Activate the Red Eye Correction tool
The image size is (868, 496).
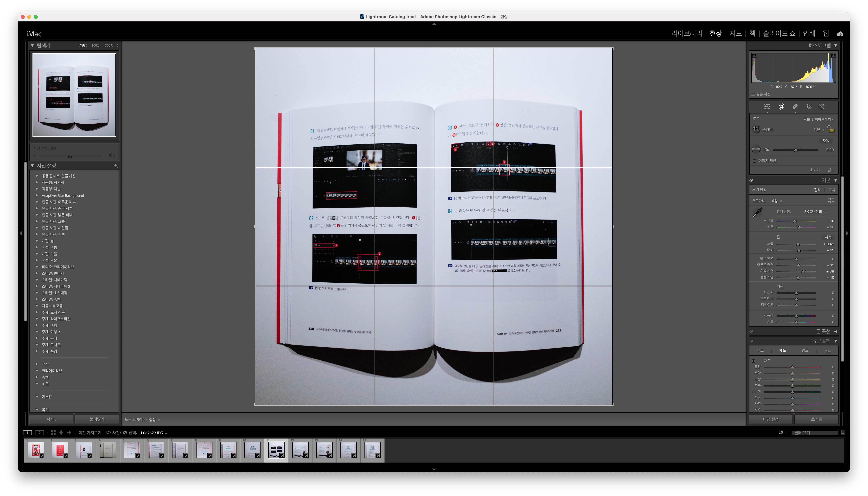click(x=809, y=107)
